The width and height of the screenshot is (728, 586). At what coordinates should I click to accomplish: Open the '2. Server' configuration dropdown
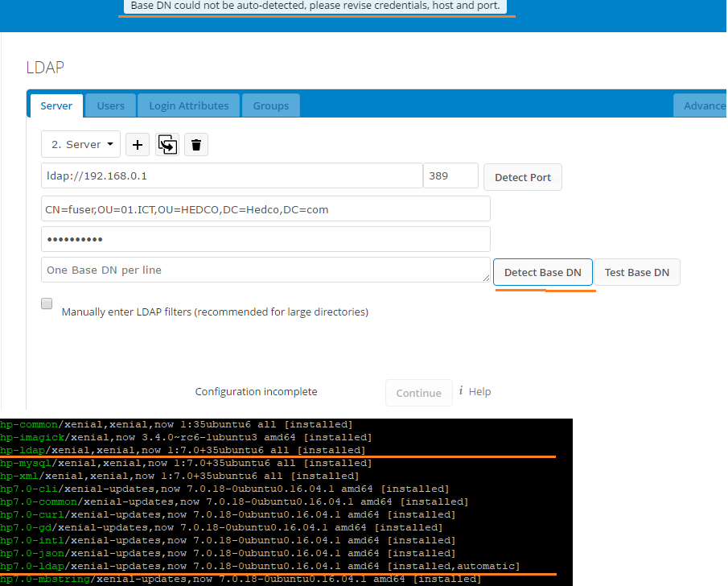(x=81, y=145)
